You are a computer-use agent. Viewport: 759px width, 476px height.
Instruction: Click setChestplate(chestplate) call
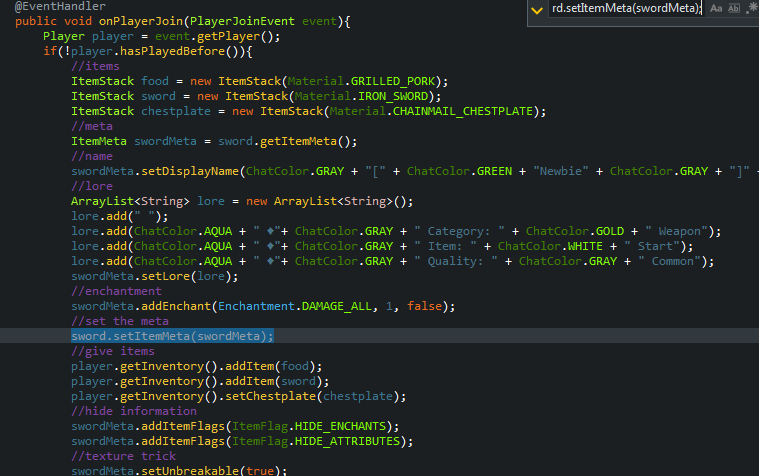pos(312,397)
